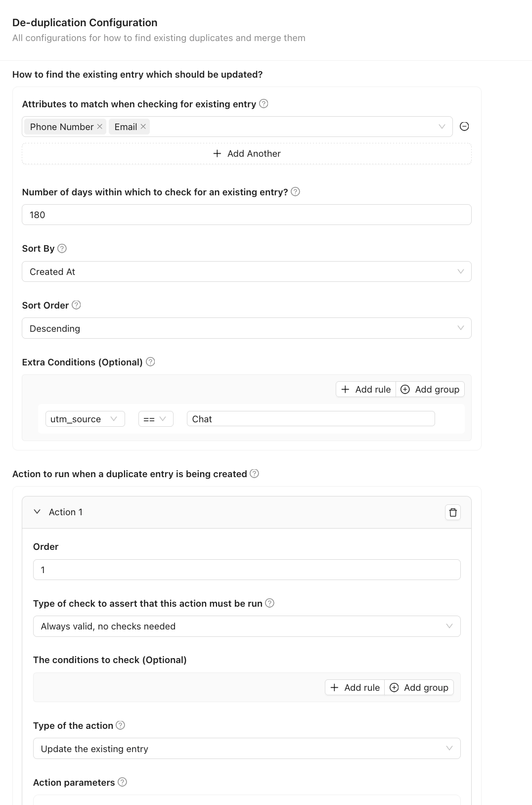Open the Action parameters help tooltip
The image size is (532, 805).
point(121,782)
